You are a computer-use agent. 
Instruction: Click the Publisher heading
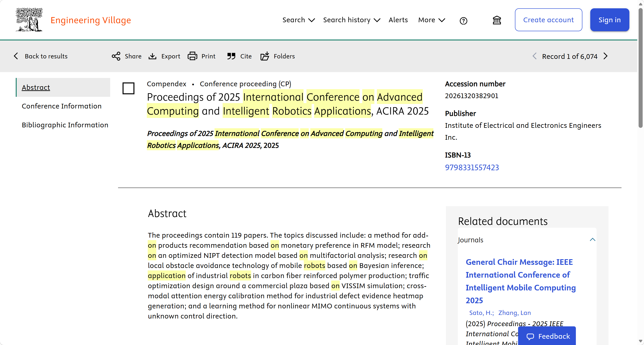460,114
